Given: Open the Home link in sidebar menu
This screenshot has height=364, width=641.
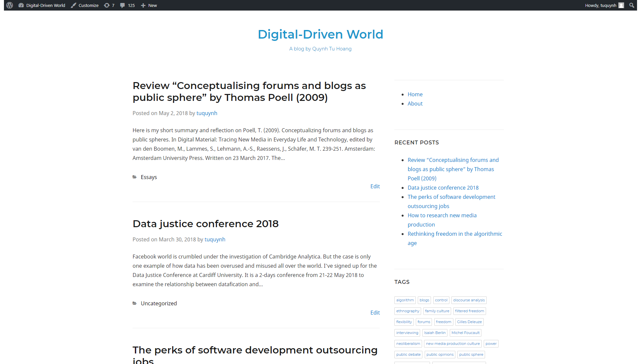Looking at the screenshot, I should point(415,94).
